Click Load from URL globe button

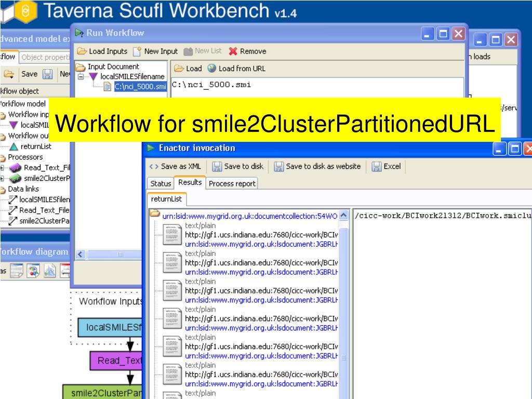236,69
